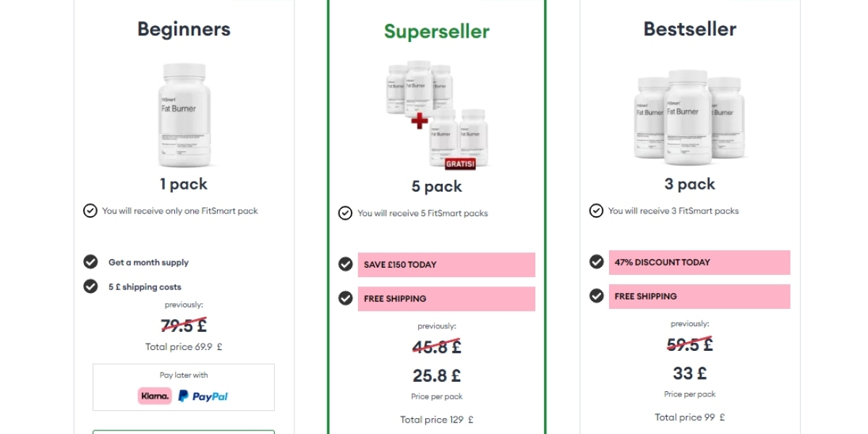868x434 pixels.
Task: Click the pink 'SAVE £150 TODAY' banner
Action: [446, 265]
